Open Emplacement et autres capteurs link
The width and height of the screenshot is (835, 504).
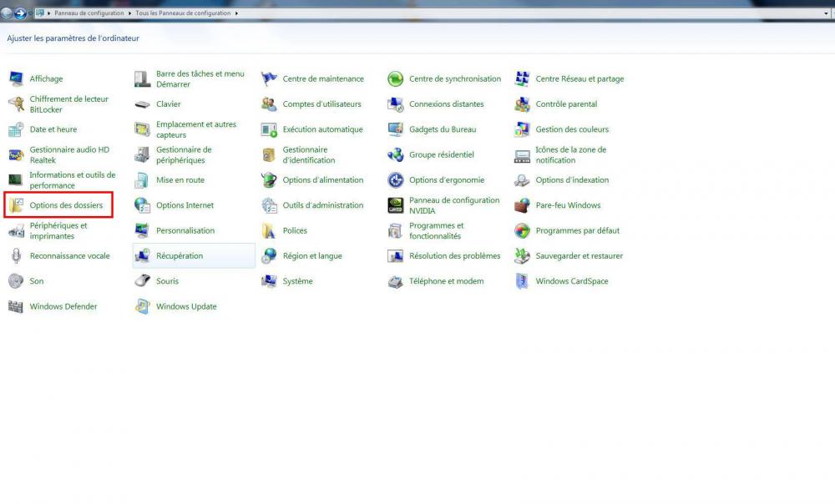[196, 129]
